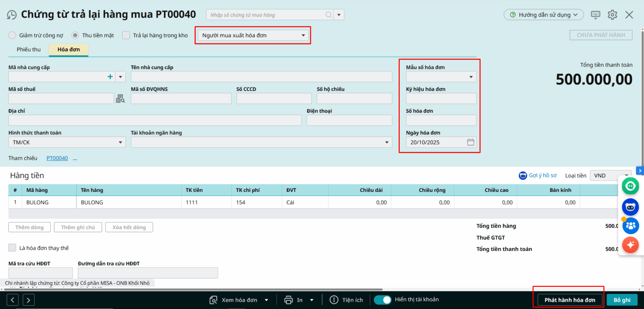This screenshot has height=309, width=644.
Task: Open the settings gear icon
Action: [x=612, y=15]
